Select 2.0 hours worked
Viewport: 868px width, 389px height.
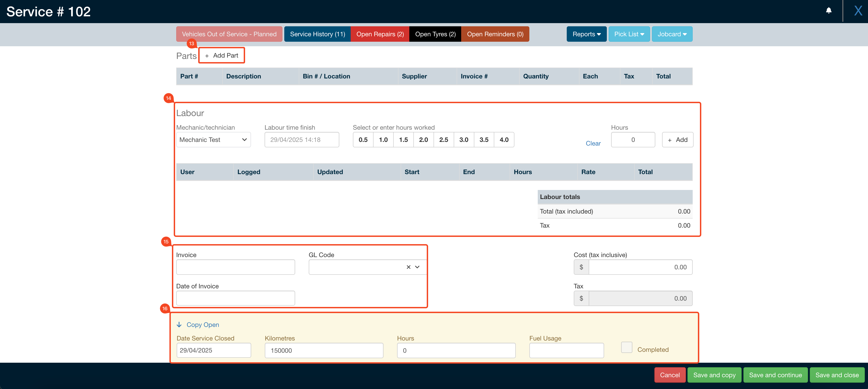pyautogui.click(x=424, y=140)
